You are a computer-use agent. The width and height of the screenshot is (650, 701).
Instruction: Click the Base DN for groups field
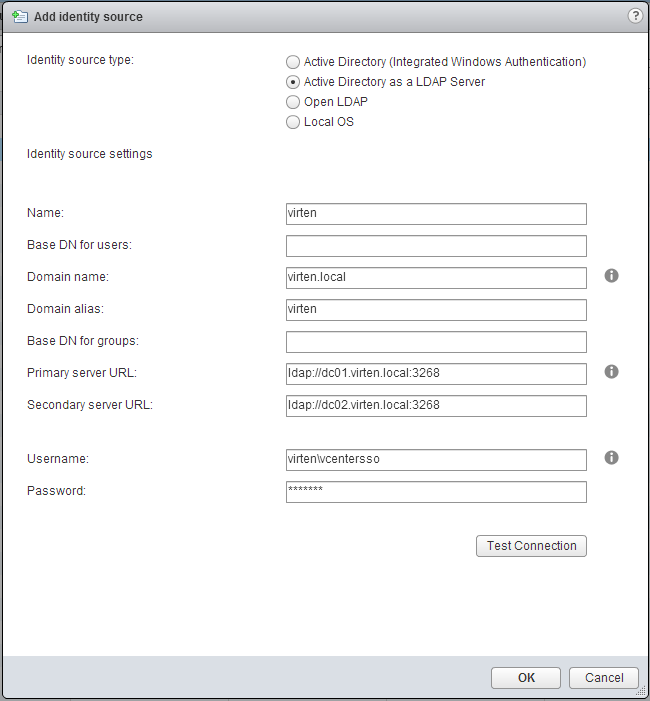coord(436,342)
